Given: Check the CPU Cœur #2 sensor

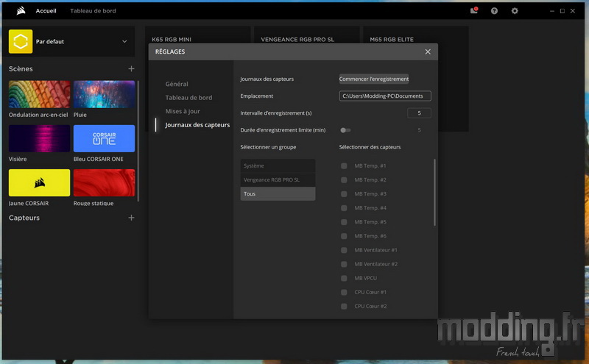Looking at the screenshot, I should coord(344,306).
